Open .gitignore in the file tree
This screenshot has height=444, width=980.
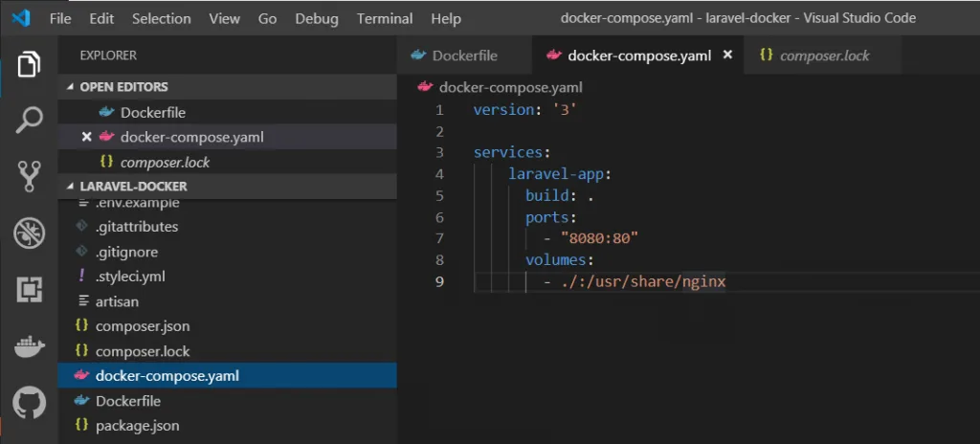228,252
